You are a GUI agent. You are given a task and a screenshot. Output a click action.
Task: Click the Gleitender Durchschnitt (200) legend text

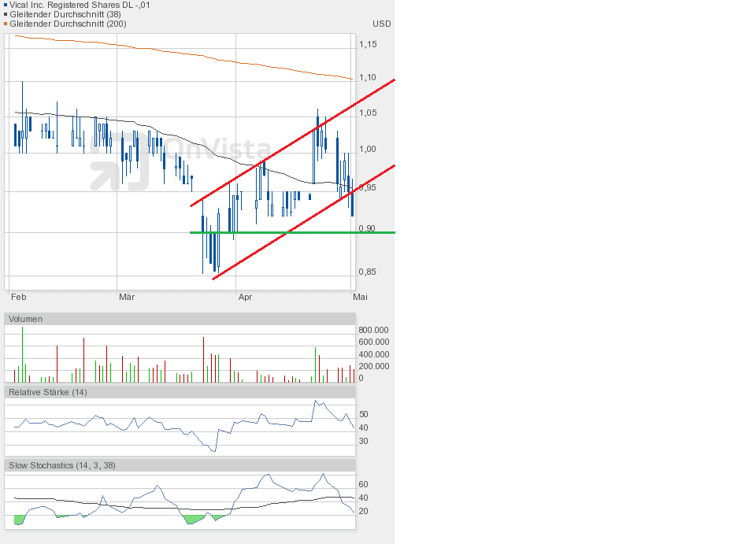click(68, 24)
